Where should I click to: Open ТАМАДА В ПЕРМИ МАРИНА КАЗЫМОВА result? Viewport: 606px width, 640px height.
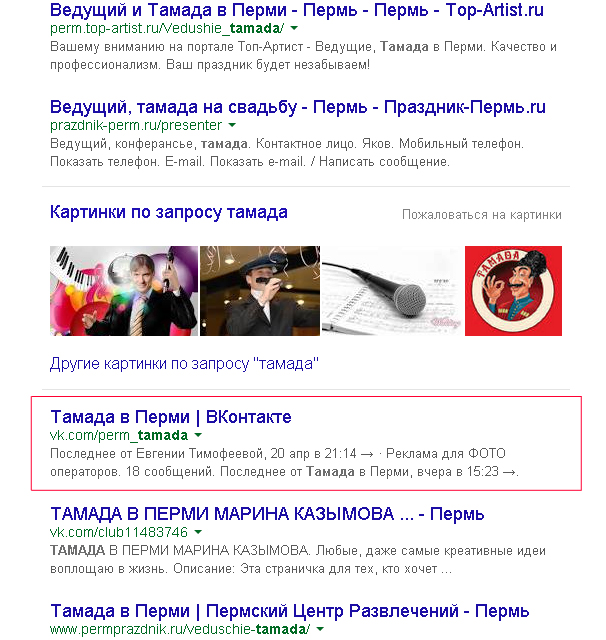(x=267, y=514)
